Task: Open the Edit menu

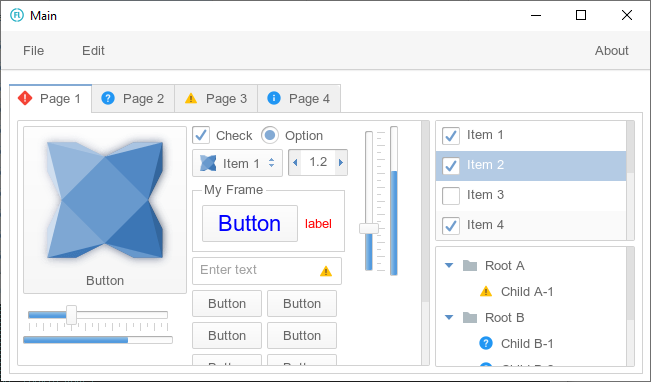Action: (x=93, y=51)
